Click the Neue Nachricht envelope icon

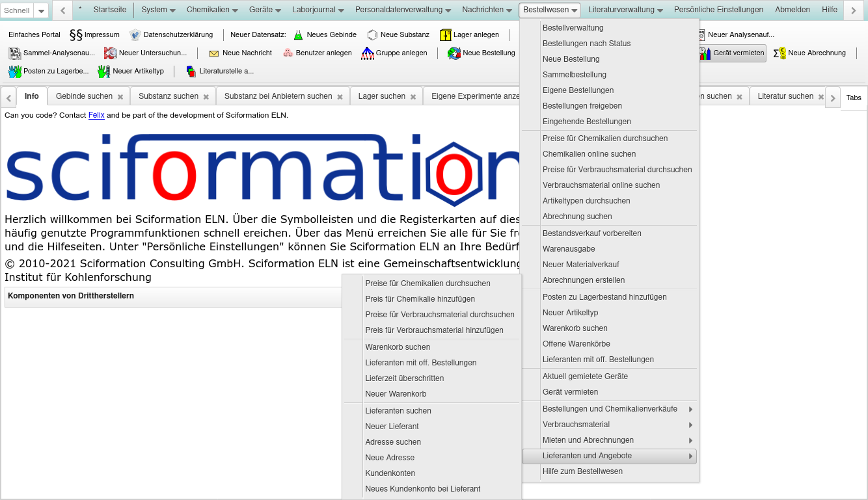click(214, 53)
